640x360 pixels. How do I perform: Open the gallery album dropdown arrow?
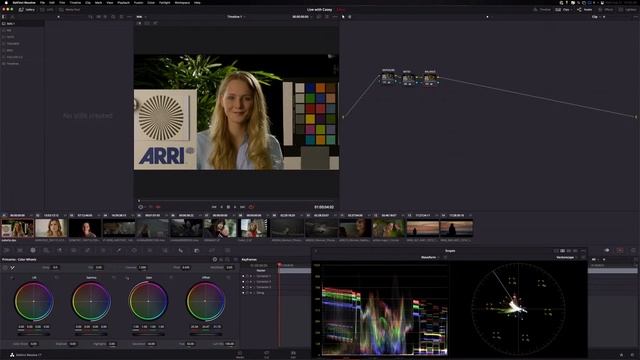[58, 17]
